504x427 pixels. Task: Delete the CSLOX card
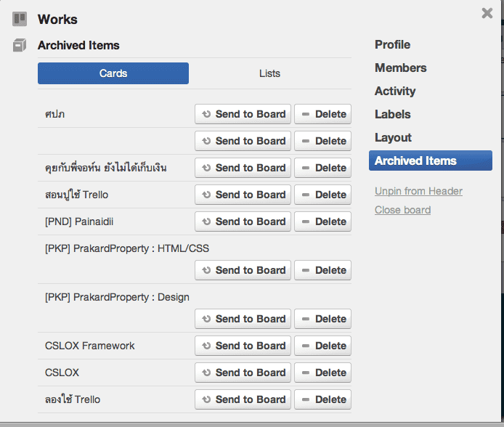pyautogui.click(x=322, y=373)
